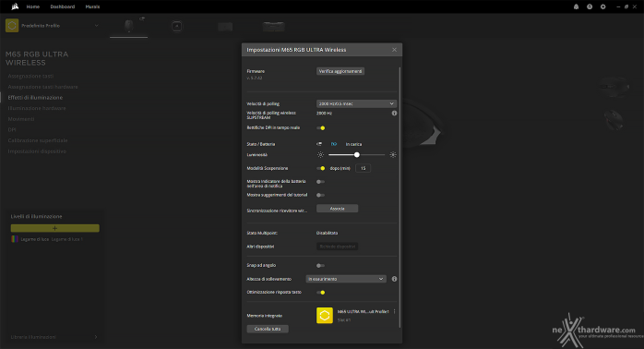Viewport: 644px width, 349px height.
Task: Click Cancella tutto button
Action: point(268,329)
